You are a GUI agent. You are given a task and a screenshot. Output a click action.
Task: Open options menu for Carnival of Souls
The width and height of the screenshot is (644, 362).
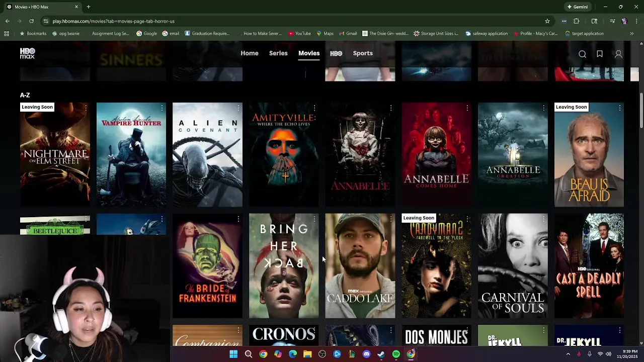[x=543, y=219]
